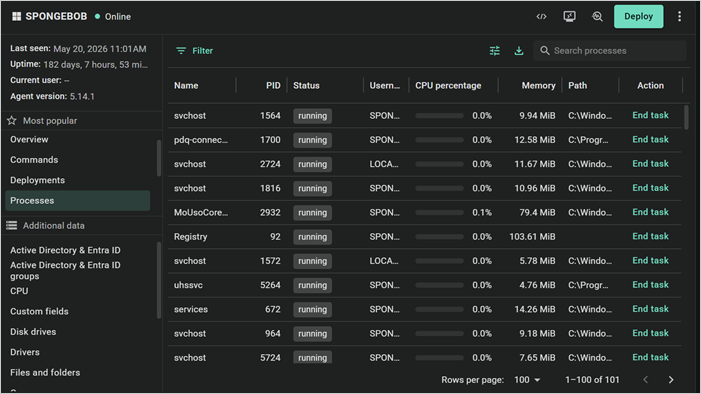Image resolution: width=701 pixels, height=394 pixels.
Task: Click memory value 103.61 MiB
Action: (532, 237)
